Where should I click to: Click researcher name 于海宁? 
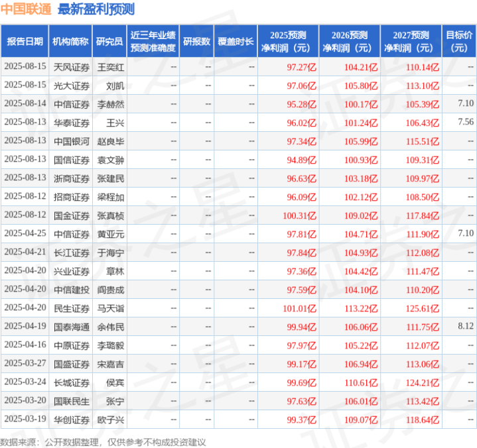(x=111, y=253)
